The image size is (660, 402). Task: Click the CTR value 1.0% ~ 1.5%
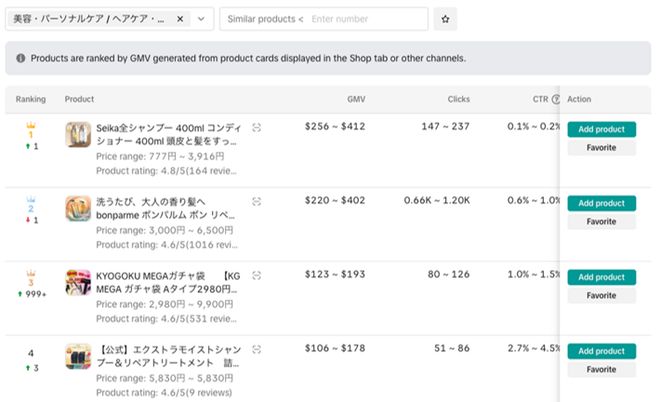point(534,274)
